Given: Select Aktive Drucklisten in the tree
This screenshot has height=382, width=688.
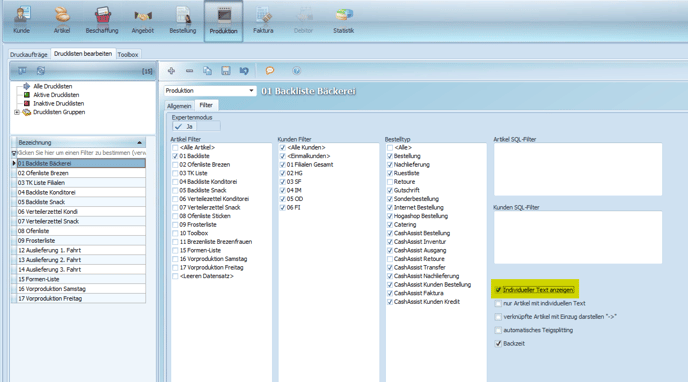Looking at the screenshot, I should click(x=56, y=95).
